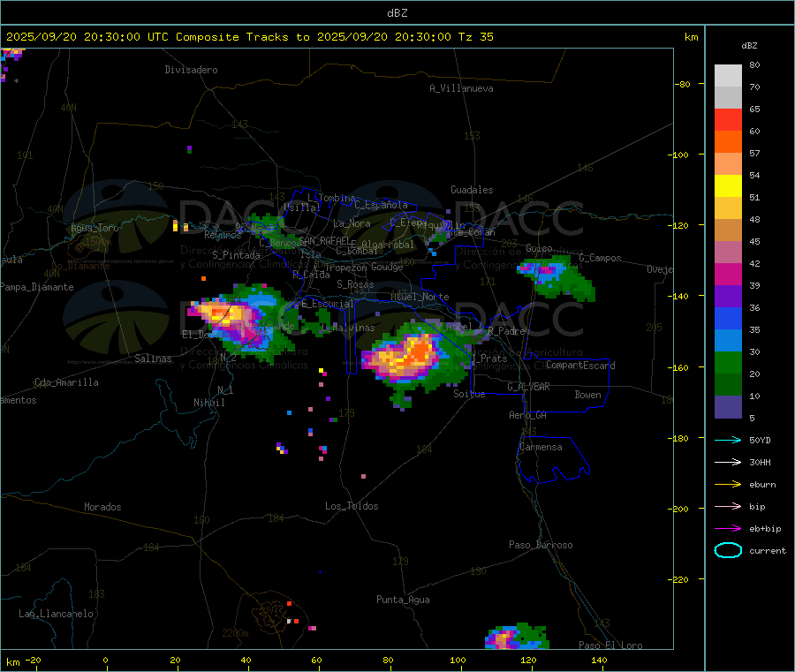Click the yellow 54 dBZ color swatch
Image resolution: width=795 pixels, height=672 pixels.
coord(728,186)
